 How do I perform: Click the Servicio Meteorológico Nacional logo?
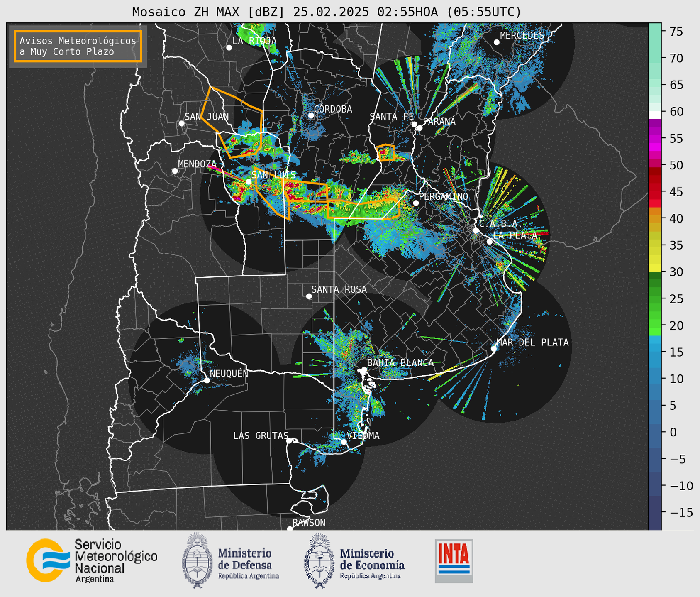49,560
